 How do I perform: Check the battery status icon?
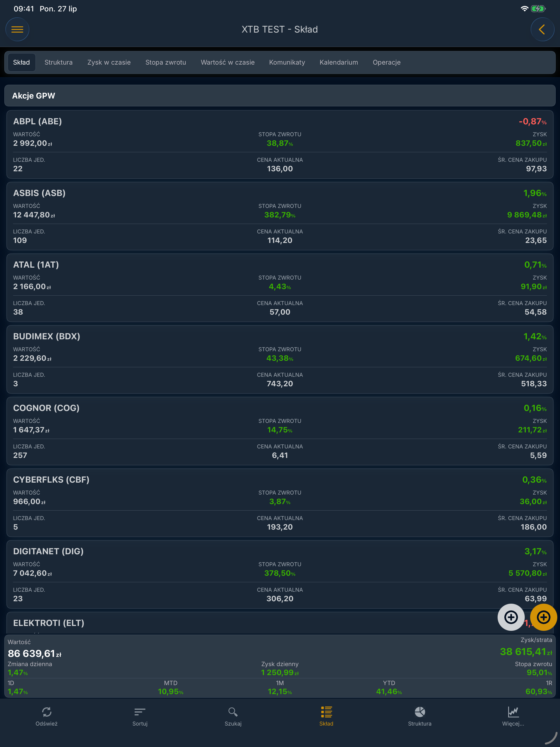538,9
